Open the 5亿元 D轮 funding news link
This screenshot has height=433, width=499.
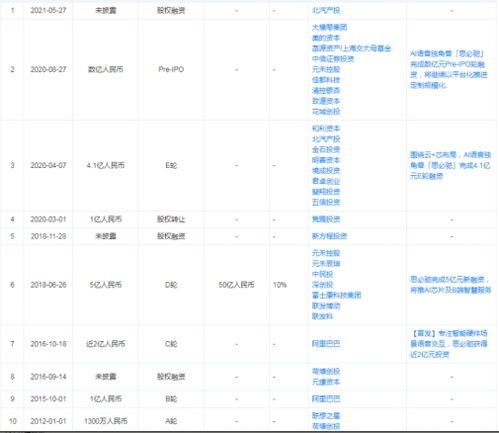click(450, 285)
